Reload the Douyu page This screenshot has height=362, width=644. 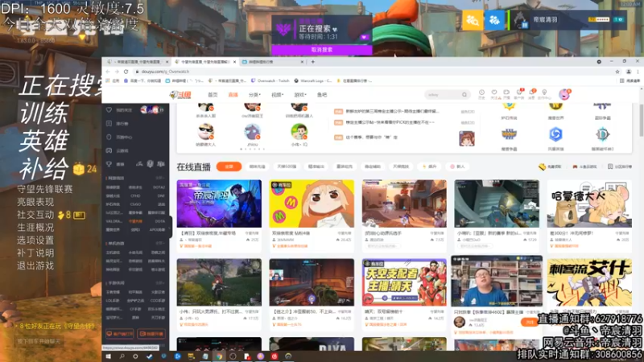point(126,72)
